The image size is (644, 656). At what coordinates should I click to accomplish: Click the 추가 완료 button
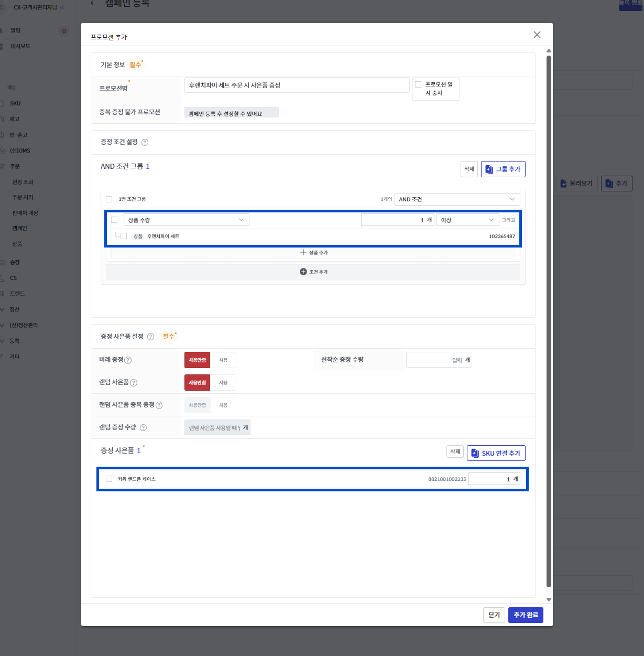click(x=526, y=615)
